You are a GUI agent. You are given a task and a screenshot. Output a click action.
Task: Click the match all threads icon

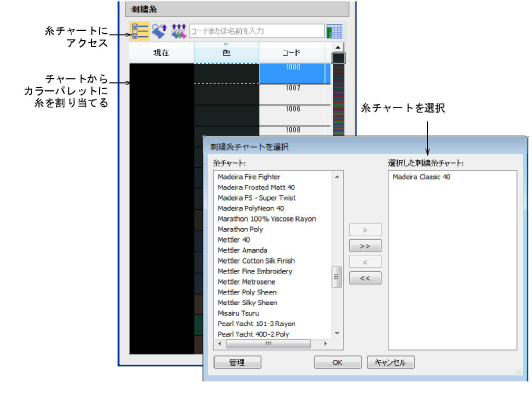[178, 31]
